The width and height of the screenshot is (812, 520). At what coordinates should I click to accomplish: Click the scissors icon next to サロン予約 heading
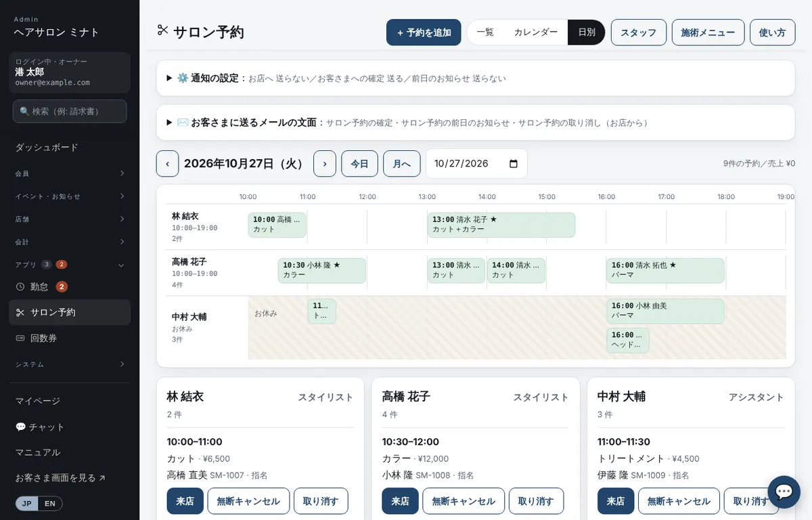click(162, 30)
